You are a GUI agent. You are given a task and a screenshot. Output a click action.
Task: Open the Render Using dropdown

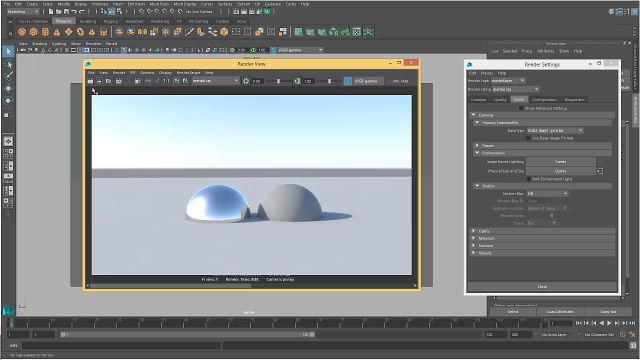pyautogui.click(x=516, y=89)
